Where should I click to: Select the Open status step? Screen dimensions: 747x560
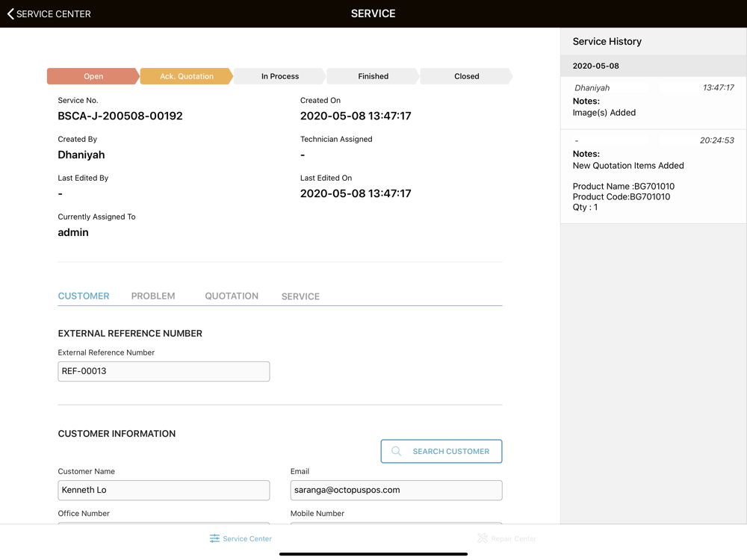click(93, 76)
